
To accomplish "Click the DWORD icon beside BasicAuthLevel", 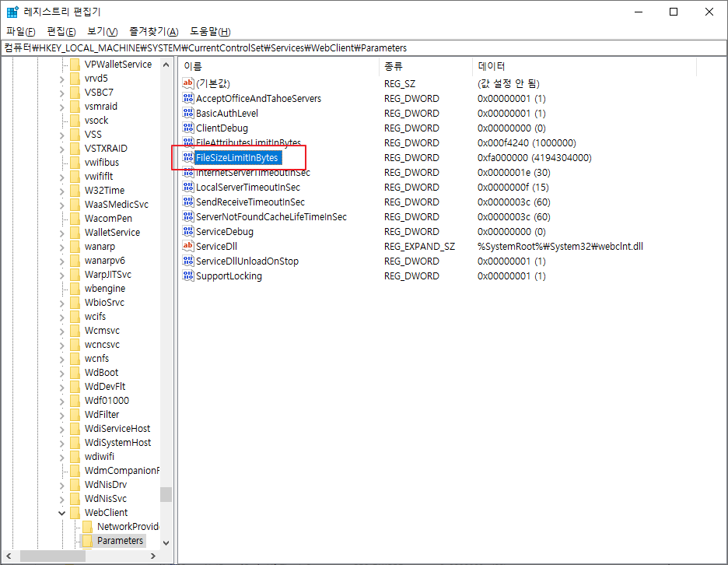I will 187,114.
